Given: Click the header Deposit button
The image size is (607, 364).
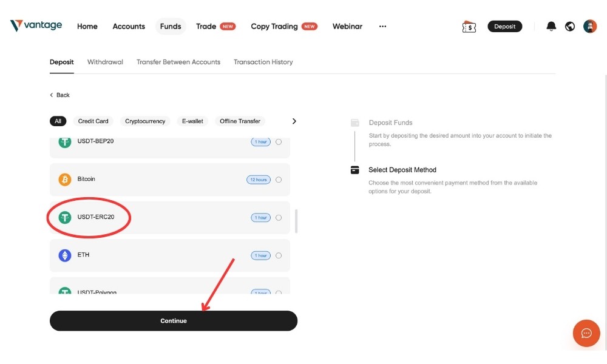Looking at the screenshot, I should [504, 26].
